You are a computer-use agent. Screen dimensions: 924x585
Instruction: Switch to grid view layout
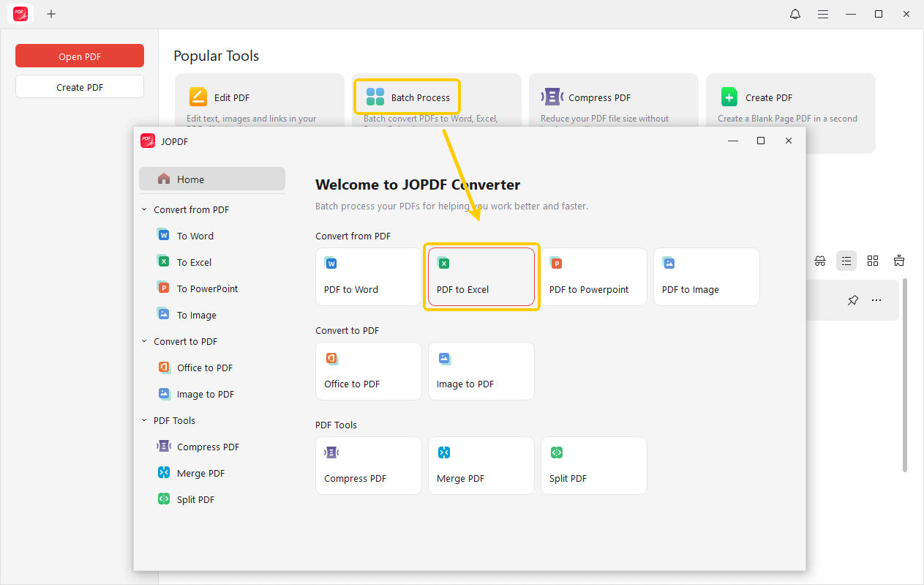pos(873,261)
